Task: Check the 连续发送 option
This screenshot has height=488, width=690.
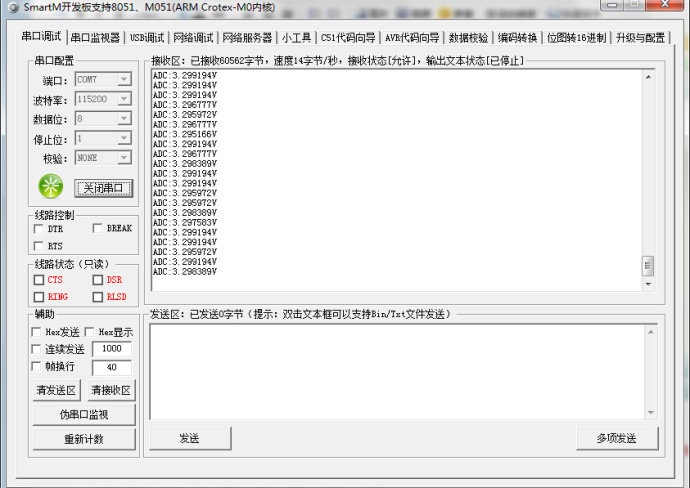Action: click(37, 349)
